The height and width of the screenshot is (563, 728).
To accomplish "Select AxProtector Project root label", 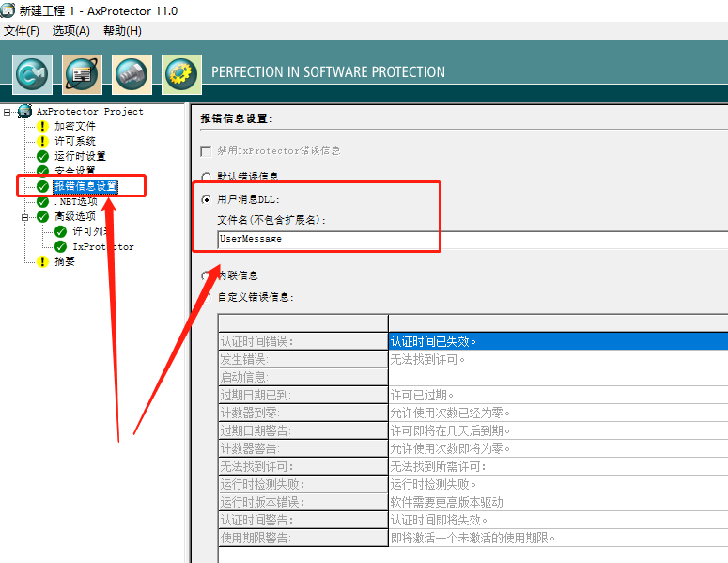I will tap(90, 112).
